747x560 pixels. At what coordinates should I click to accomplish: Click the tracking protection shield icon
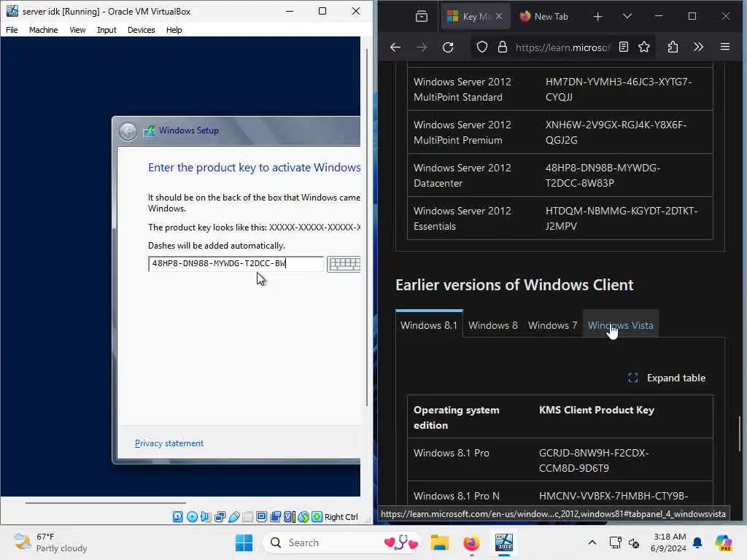click(x=482, y=47)
